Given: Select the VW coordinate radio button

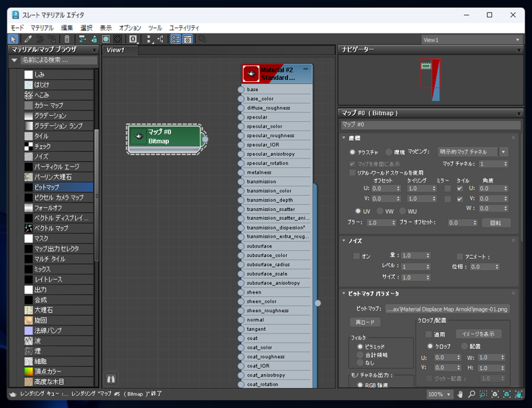Looking at the screenshot, I should 380,211.
